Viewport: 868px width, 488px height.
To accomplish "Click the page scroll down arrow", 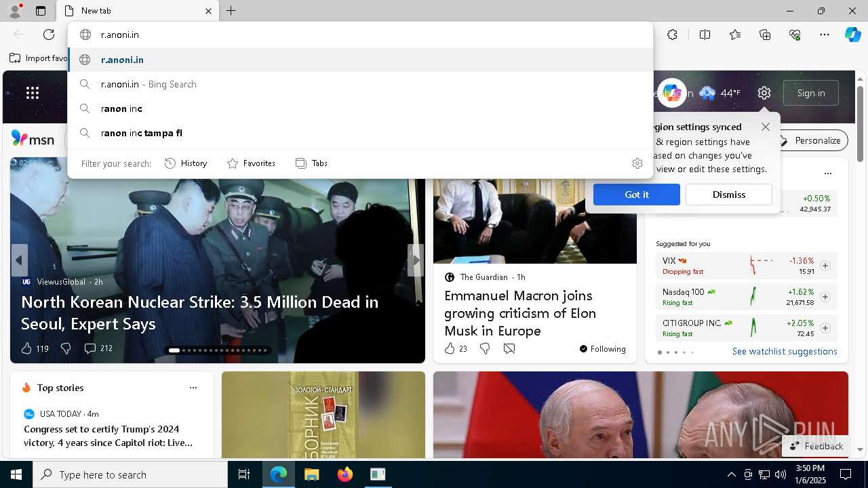I will (x=860, y=449).
